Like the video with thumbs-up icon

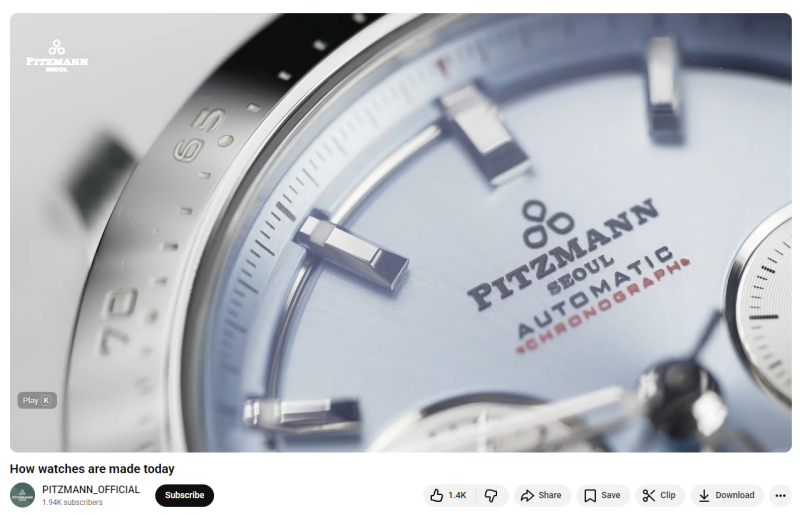pos(437,495)
